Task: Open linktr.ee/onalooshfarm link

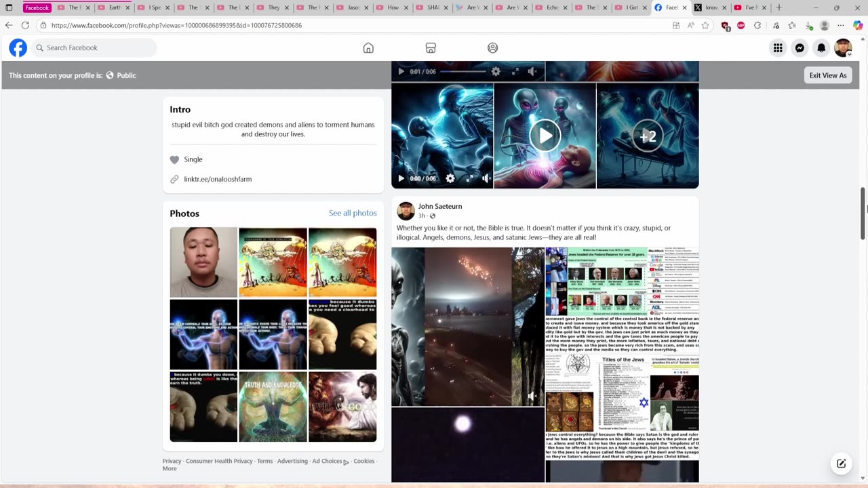Action: click(218, 179)
